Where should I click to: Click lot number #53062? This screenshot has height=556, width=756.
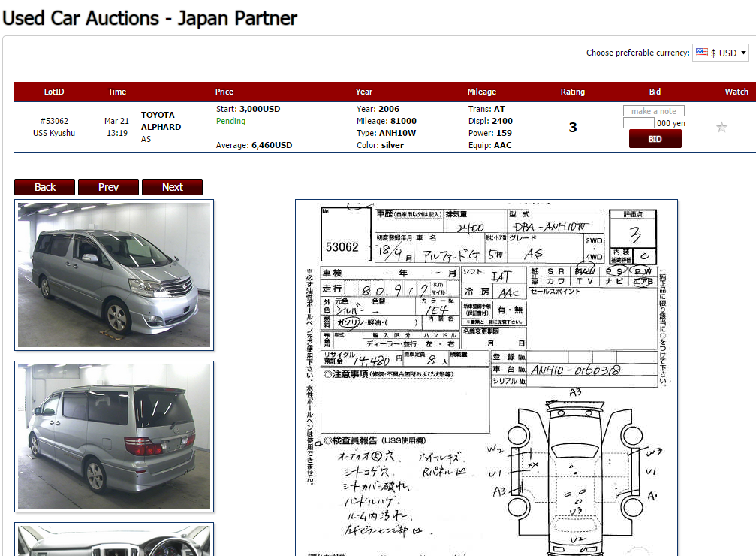(x=54, y=121)
